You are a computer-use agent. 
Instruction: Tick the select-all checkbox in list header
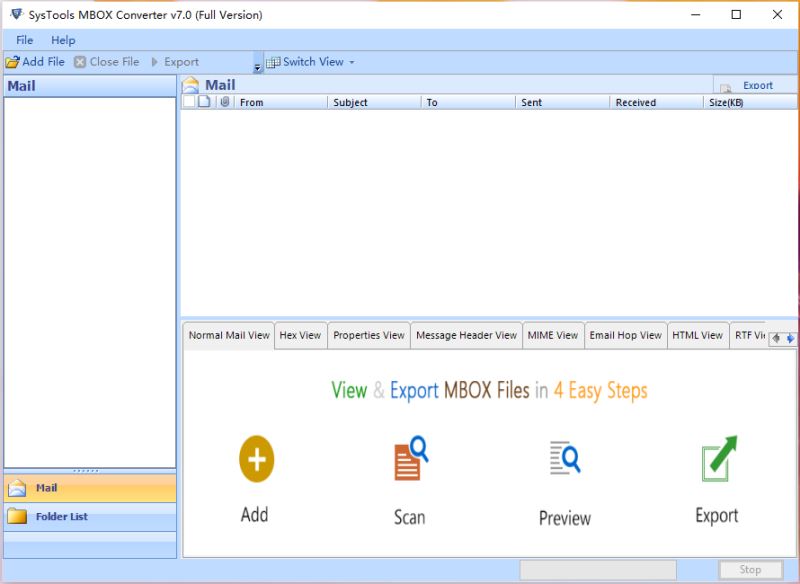coord(189,101)
